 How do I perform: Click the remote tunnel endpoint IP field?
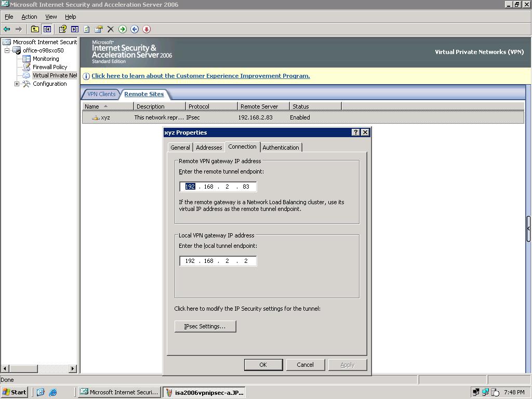click(218, 187)
